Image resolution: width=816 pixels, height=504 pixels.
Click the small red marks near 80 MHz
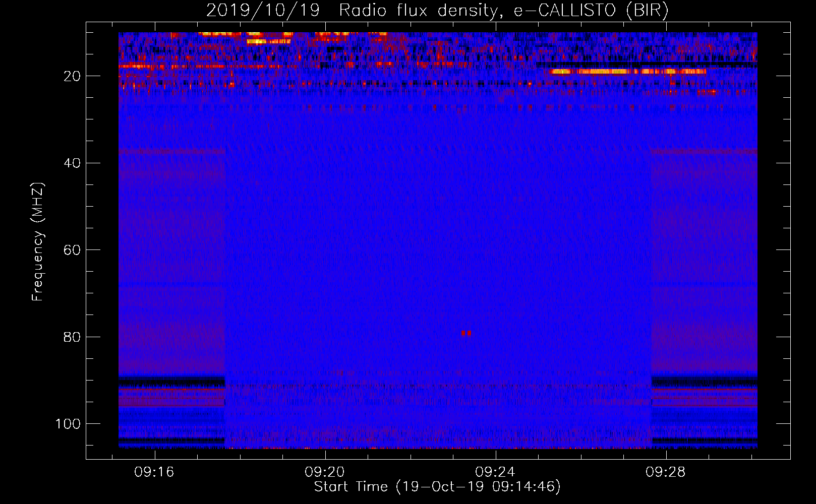[x=467, y=333]
